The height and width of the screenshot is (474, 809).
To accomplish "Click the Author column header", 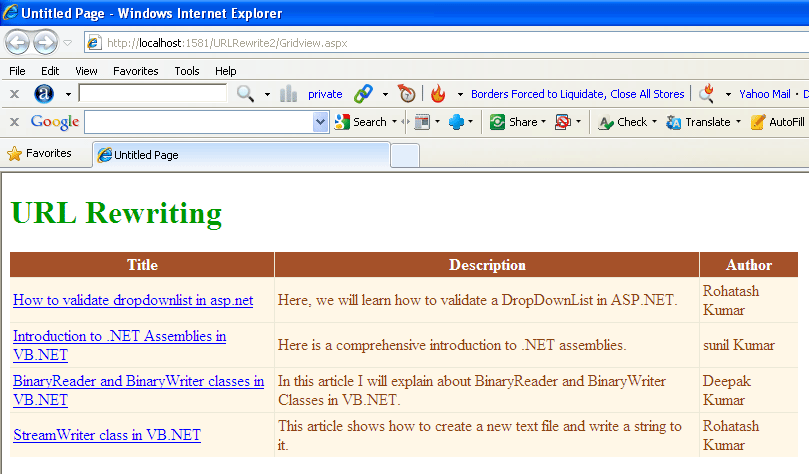I will click(749, 265).
